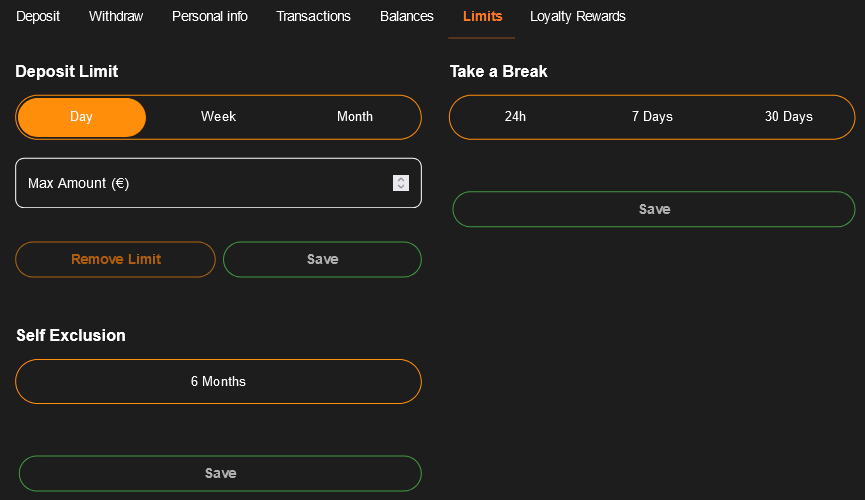The width and height of the screenshot is (865, 500).
Task: Click the Max Amount (€) input field
Action: 218,183
